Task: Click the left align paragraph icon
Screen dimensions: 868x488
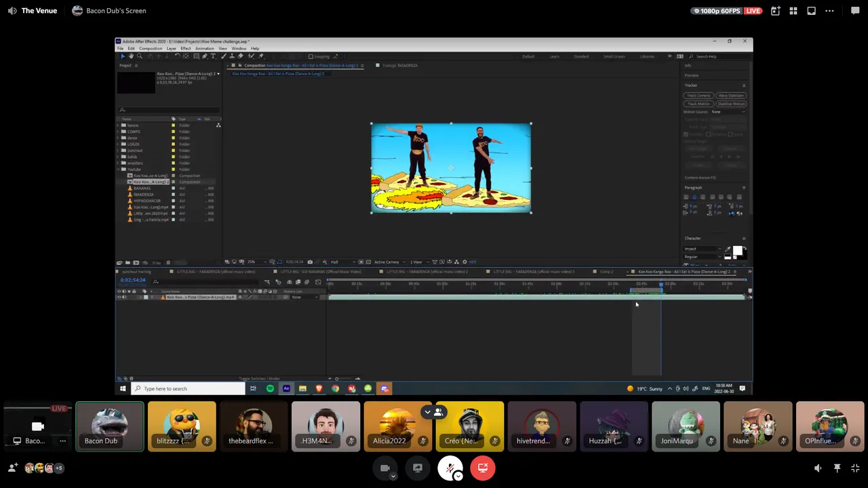Action: pos(686,197)
